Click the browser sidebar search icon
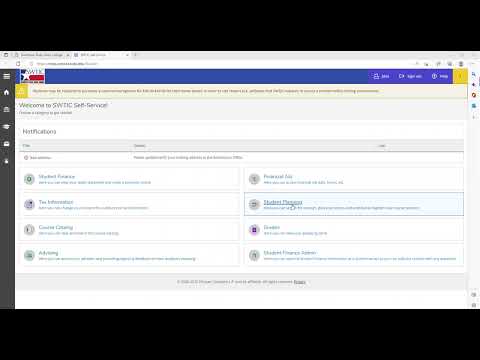 point(474,74)
